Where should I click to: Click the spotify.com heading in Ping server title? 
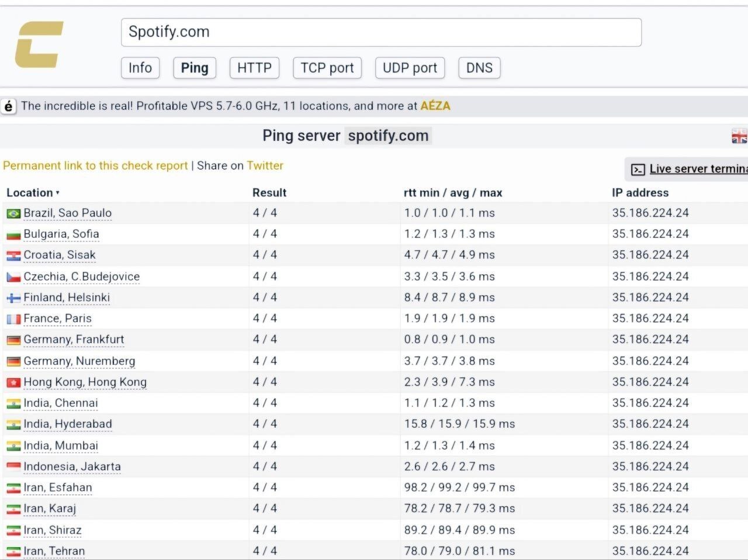(388, 136)
